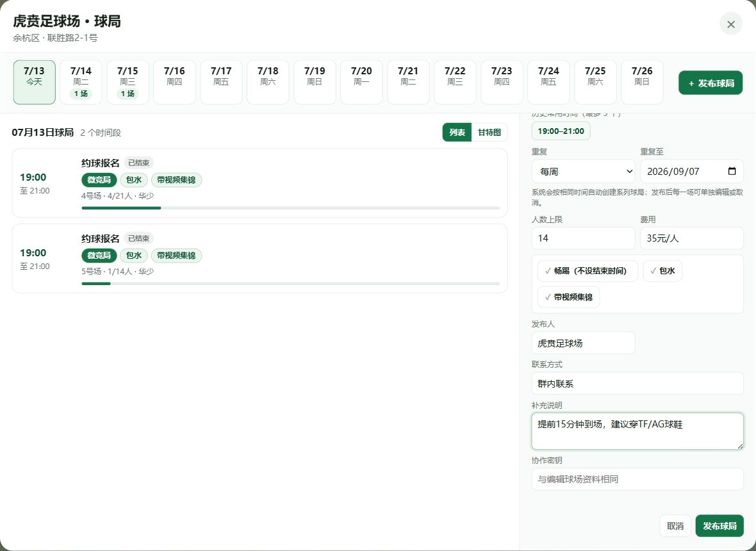Click the 1场 badge under 7/15
Image resolution: width=756 pixels, height=551 pixels.
(x=127, y=94)
